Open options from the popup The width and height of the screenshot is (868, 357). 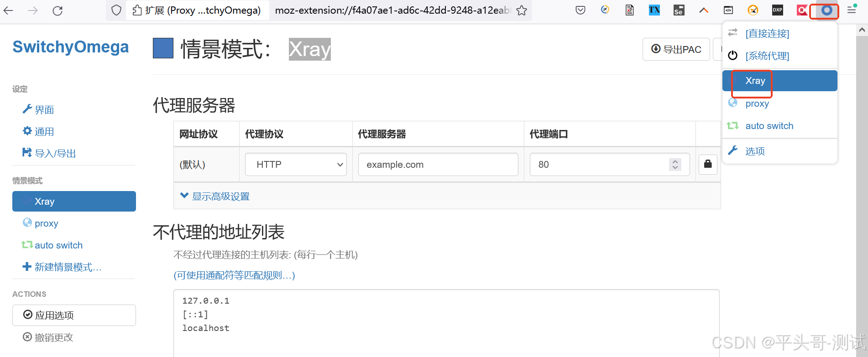(780, 151)
